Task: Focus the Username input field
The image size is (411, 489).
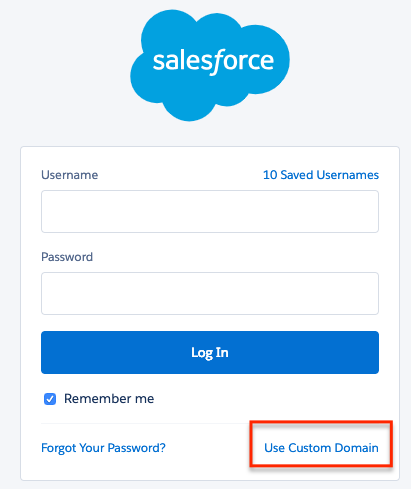Action: pos(210,211)
